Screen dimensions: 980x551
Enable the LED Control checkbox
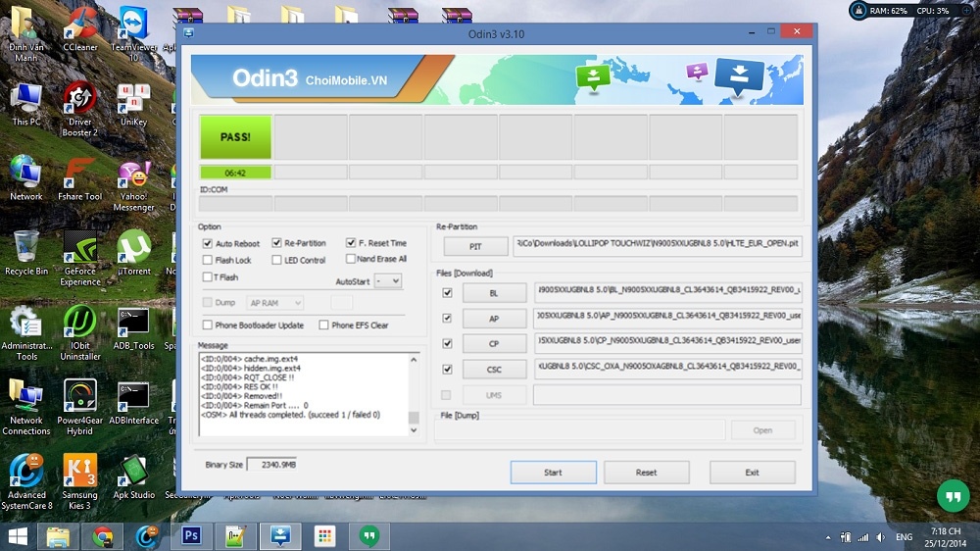point(277,260)
